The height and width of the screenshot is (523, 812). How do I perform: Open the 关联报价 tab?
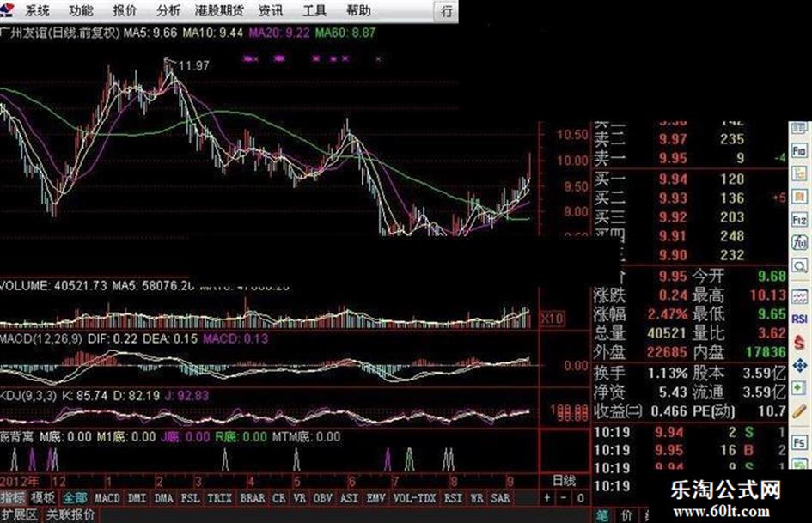(70, 514)
